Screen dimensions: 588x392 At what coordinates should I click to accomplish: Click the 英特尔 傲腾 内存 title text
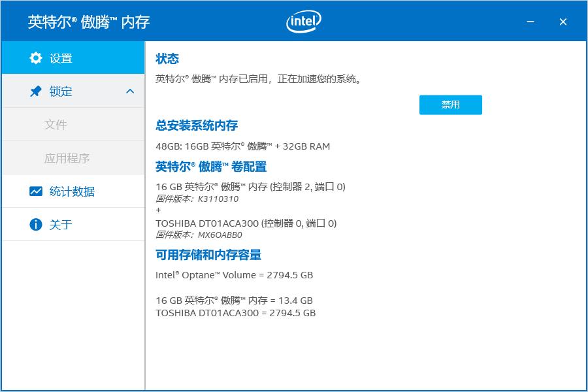(89, 22)
